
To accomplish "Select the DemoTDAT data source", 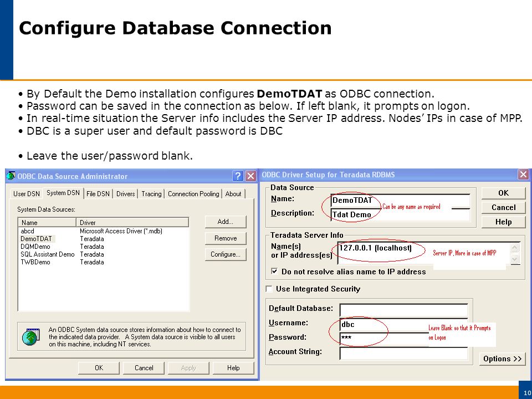I will pyautogui.click(x=104, y=239).
